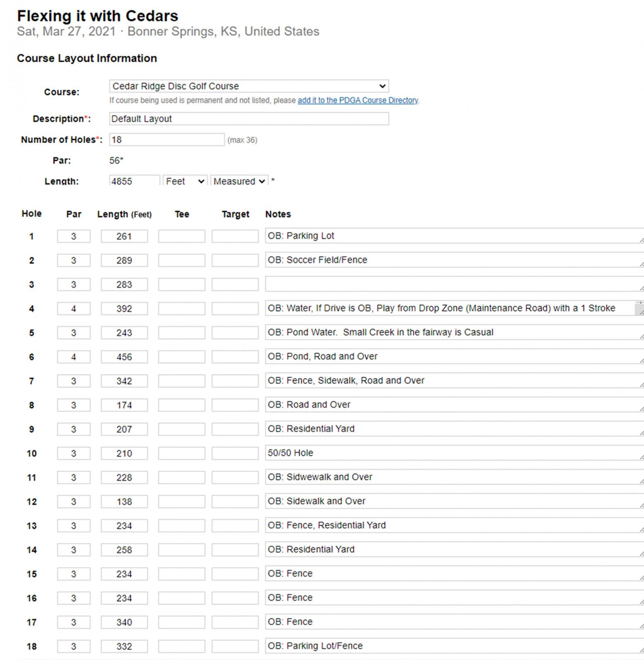Click the Target field for hole 13
The width and height of the screenshot is (644, 670).
point(235,526)
